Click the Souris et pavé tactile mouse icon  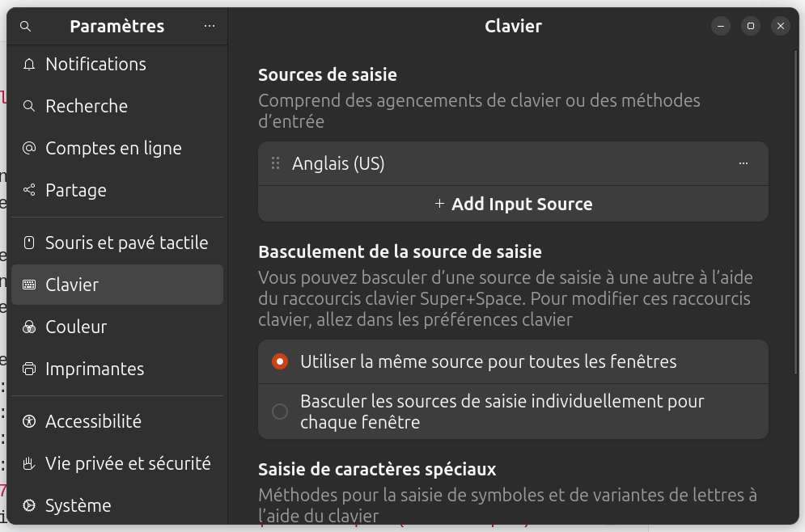point(30,243)
